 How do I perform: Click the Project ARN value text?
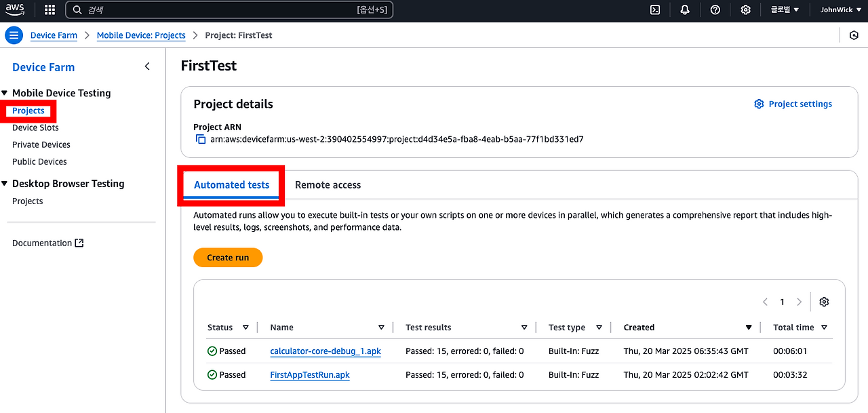tap(397, 139)
